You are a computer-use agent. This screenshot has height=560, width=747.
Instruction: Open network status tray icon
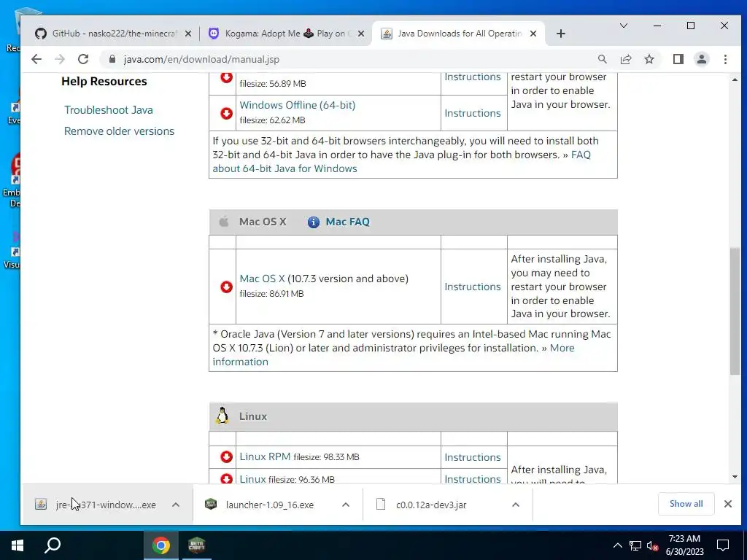point(635,545)
